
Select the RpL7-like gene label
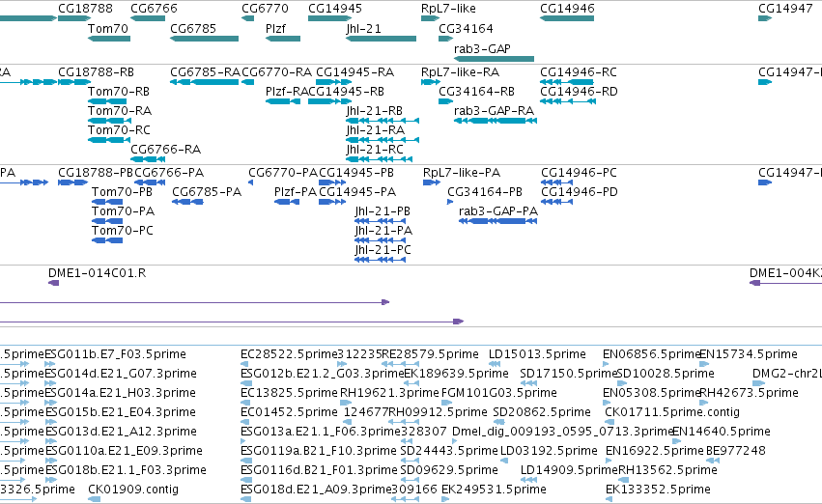click(448, 9)
